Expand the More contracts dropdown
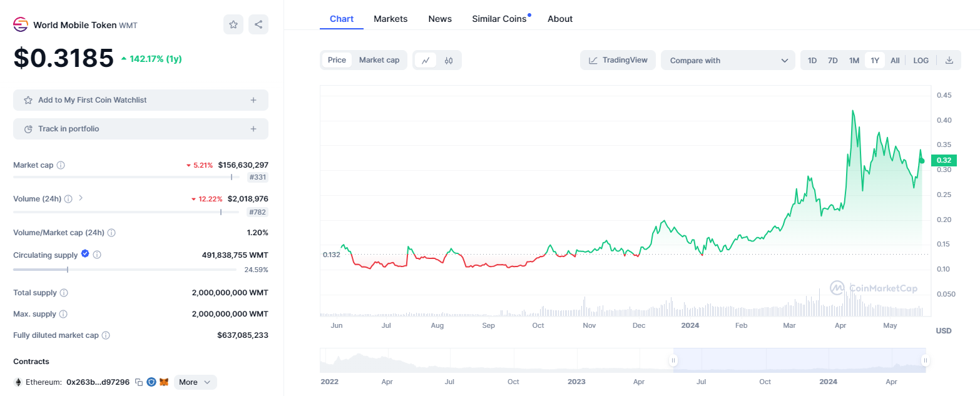 [195, 382]
